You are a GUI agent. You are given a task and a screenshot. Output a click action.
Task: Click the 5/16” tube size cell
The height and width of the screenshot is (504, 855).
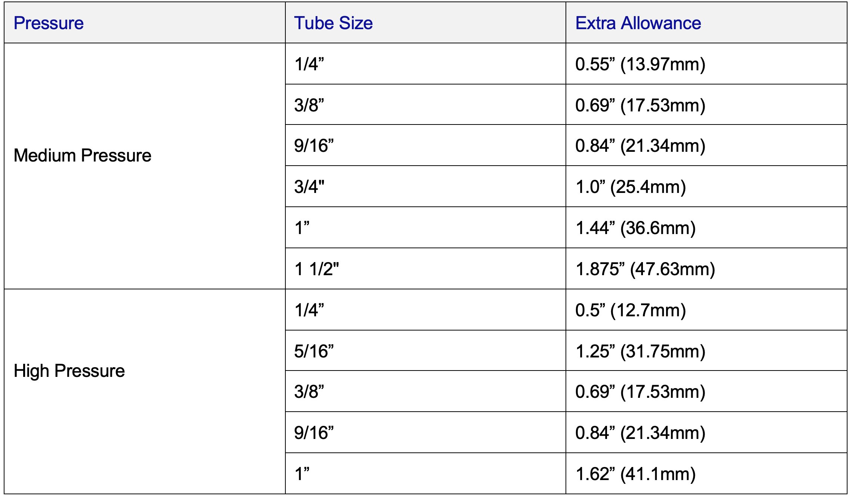[314, 351]
